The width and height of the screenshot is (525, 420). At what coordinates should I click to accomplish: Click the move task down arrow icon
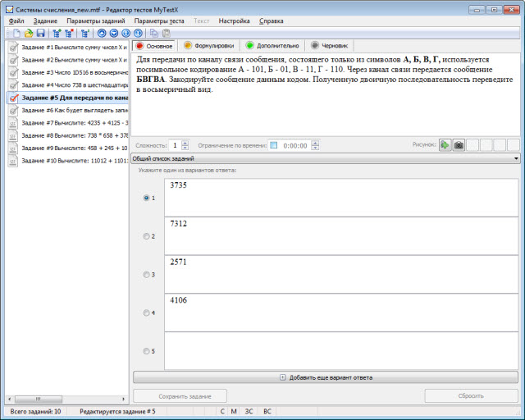pos(114,33)
